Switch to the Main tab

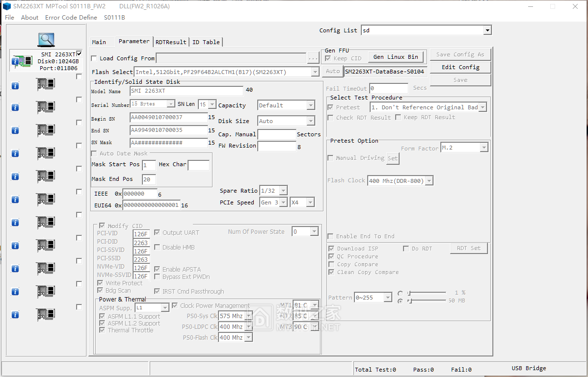pos(99,42)
